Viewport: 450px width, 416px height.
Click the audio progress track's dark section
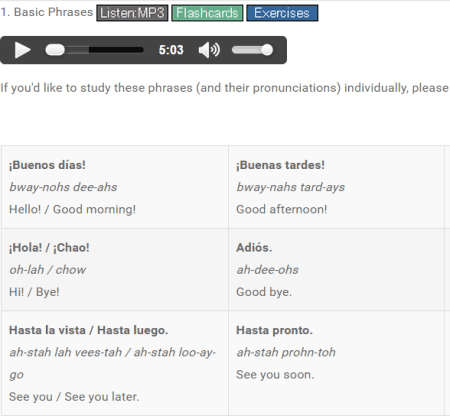click(x=116, y=50)
